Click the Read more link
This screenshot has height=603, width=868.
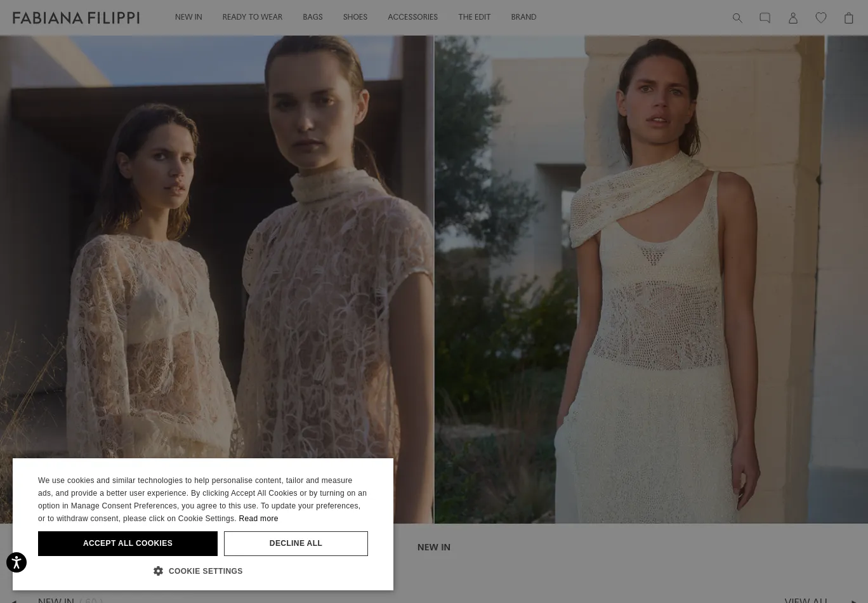coord(258,519)
